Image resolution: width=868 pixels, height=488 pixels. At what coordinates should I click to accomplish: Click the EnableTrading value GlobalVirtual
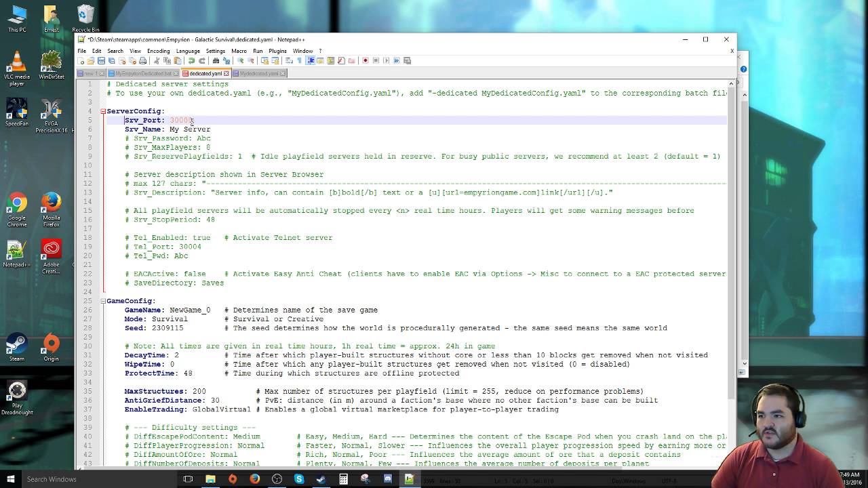click(x=222, y=409)
